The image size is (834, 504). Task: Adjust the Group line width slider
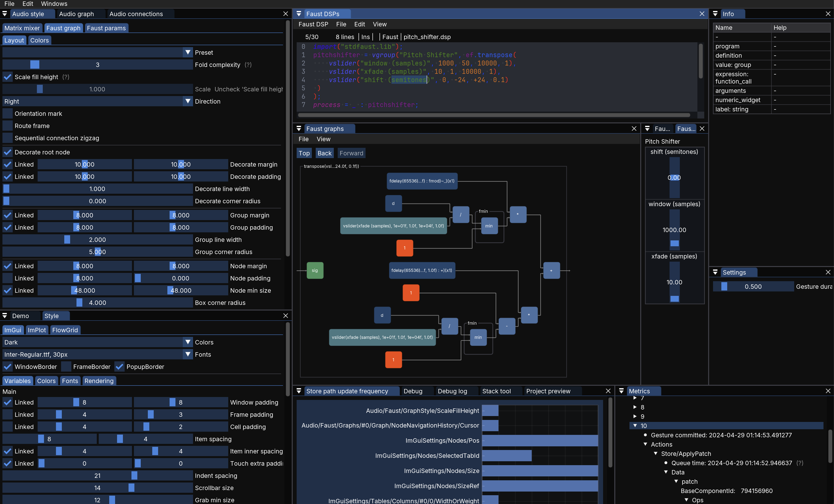97,240
